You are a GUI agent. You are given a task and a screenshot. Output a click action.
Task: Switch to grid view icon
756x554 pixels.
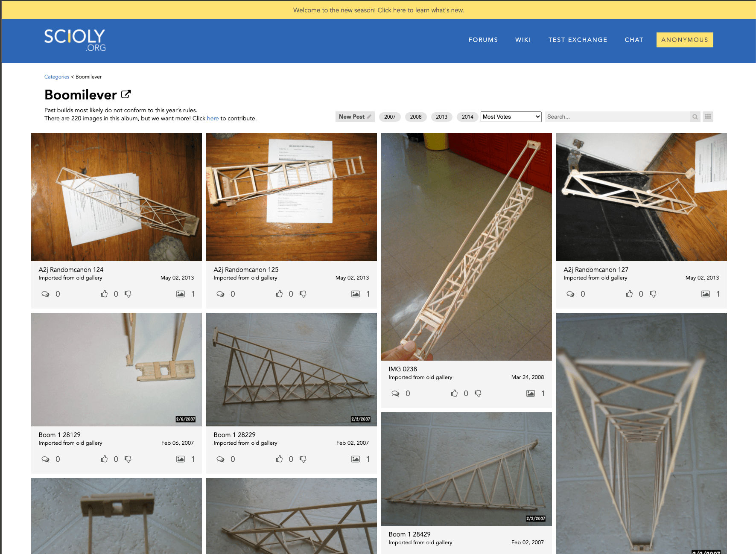click(708, 117)
